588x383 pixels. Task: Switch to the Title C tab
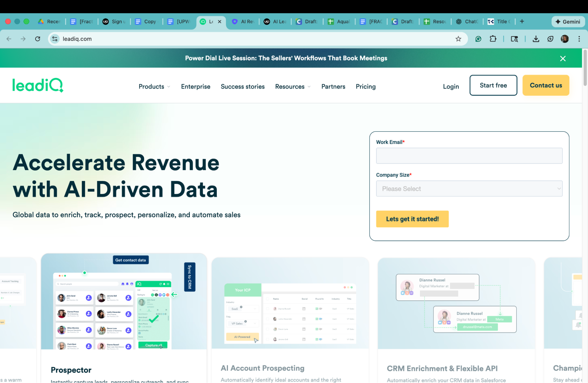[x=499, y=21]
